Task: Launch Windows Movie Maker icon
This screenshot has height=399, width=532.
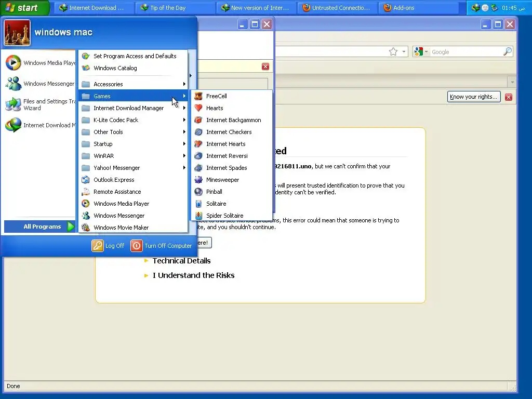Action: (86, 228)
